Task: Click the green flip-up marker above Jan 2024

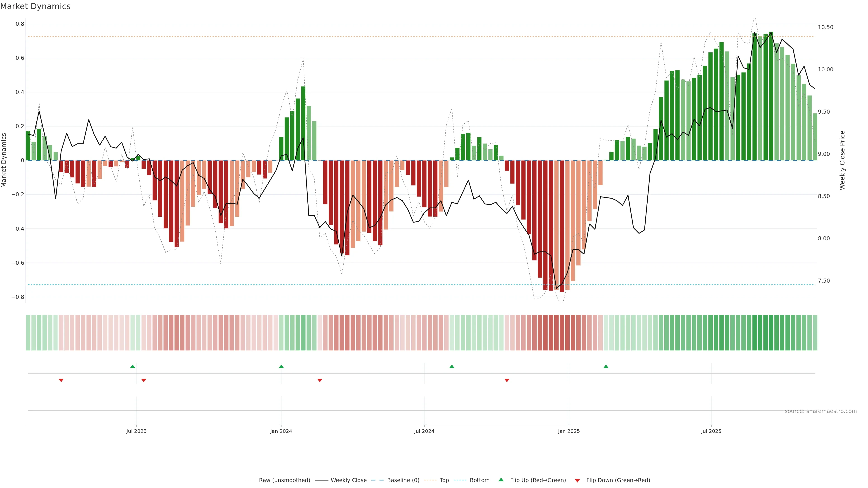Action: click(x=281, y=366)
